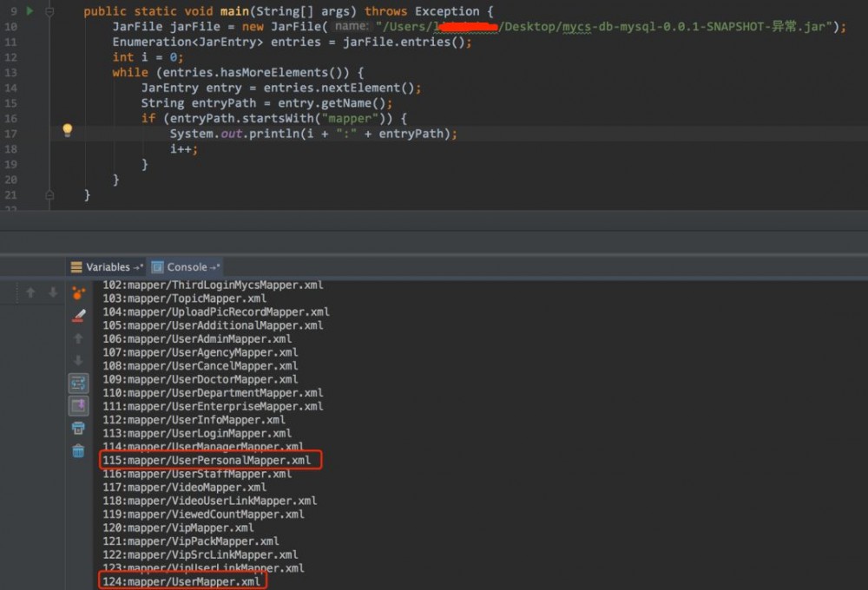Click 'int i = 0;' on line 12
The image size is (868, 590).
pyautogui.click(x=148, y=57)
